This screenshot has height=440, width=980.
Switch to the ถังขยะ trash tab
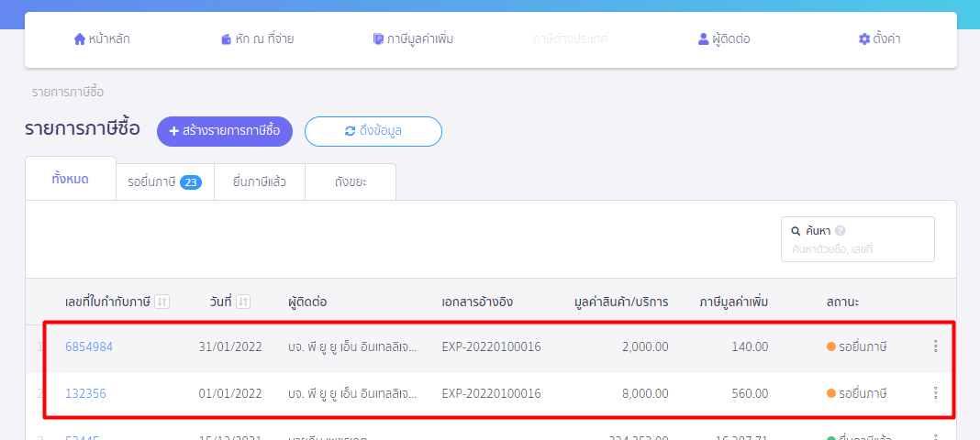point(350,182)
